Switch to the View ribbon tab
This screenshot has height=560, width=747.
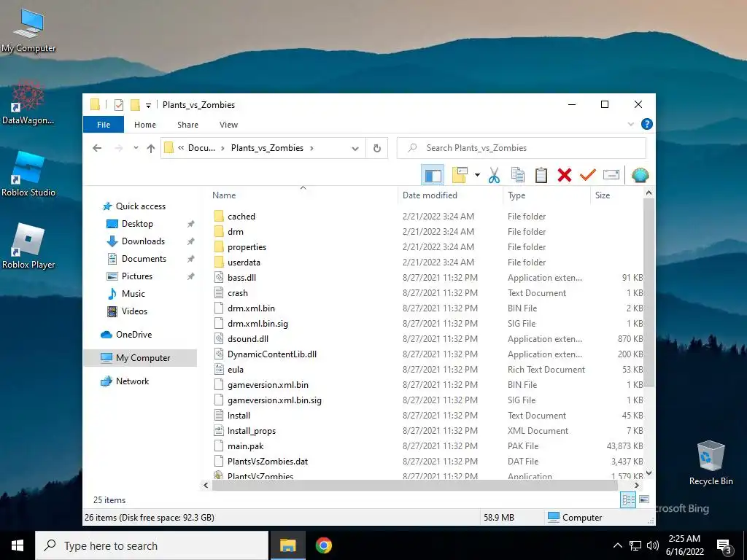228,125
